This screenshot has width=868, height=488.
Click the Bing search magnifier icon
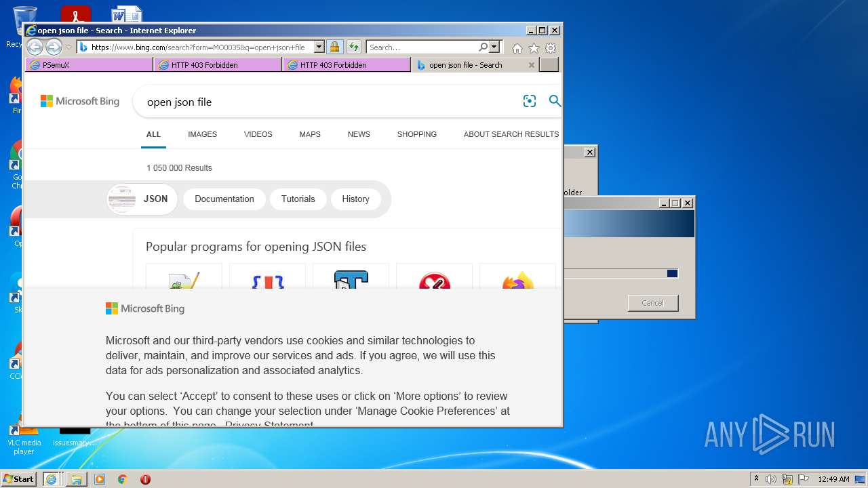point(555,101)
